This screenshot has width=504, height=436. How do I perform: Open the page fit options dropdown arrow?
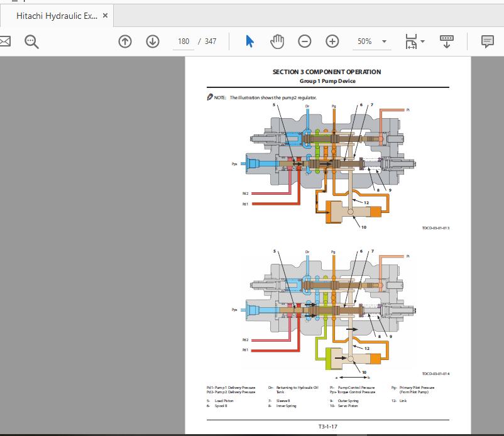click(x=423, y=41)
